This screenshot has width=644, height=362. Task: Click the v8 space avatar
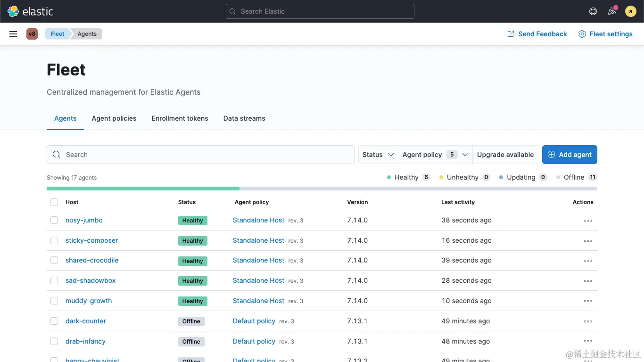click(32, 34)
